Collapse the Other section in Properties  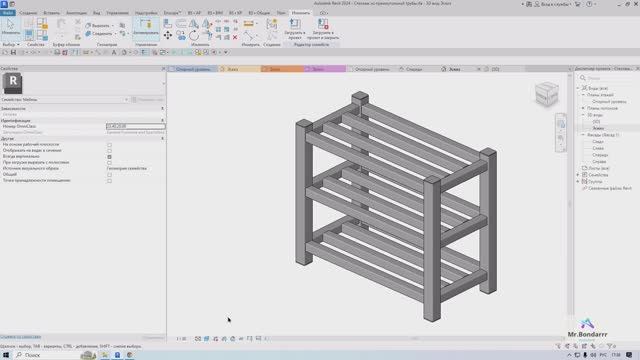pyautogui.click(x=162, y=138)
